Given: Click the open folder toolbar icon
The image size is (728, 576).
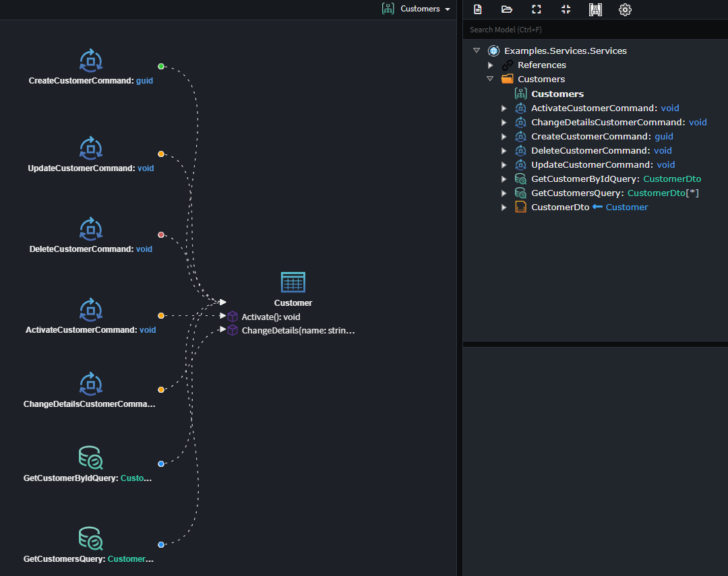Looking at the screenshot, I should [x=507, y=9].
